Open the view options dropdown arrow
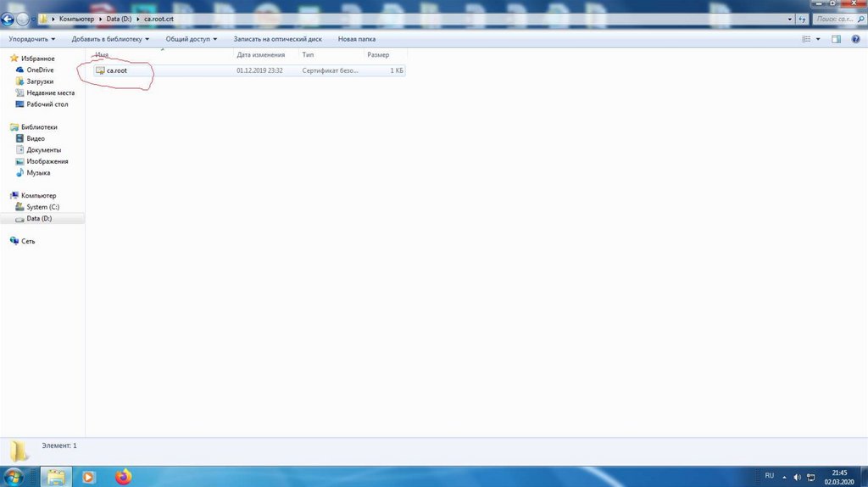The height and width of the screenshot is (487, 868). 818,39
